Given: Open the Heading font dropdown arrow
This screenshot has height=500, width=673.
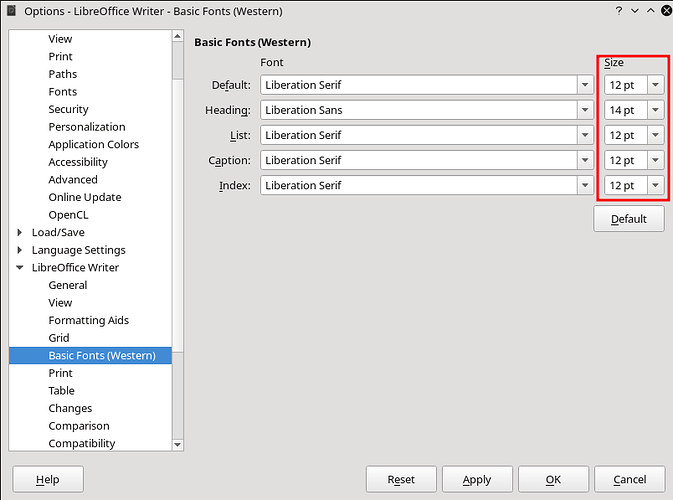Looking at the screenshot, I should [585, 110].
